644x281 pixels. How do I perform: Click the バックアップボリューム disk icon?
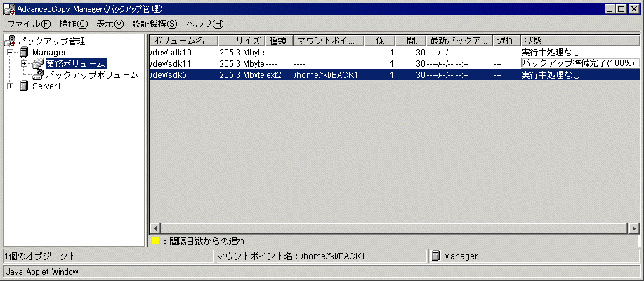pos(38,74)
